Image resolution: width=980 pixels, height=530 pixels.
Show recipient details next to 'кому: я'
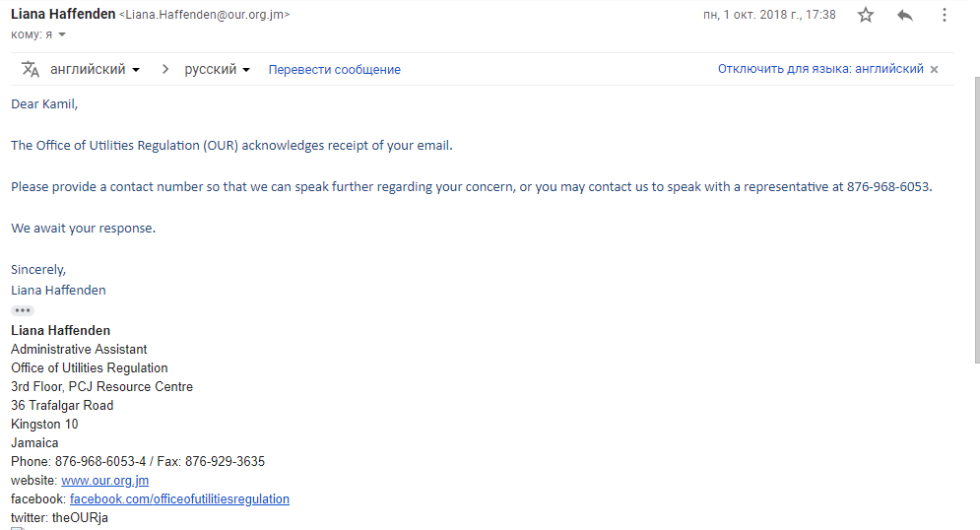tap(62, 34)
